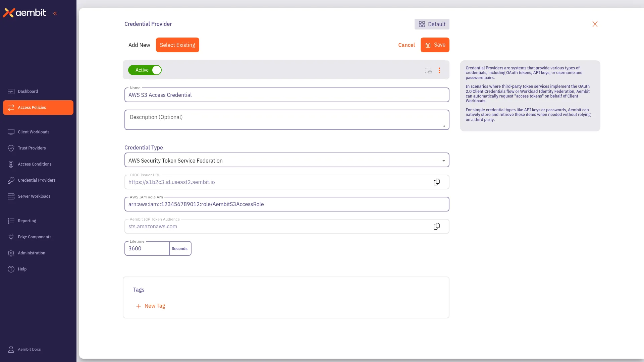Copy the Aembit IdP Token Audience
644x362 pixels.
tap(437, 226)
